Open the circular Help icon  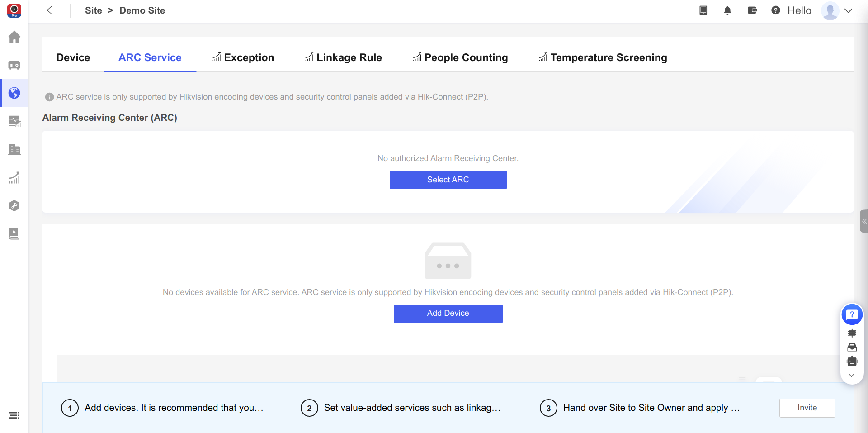[x=776, y=10]
